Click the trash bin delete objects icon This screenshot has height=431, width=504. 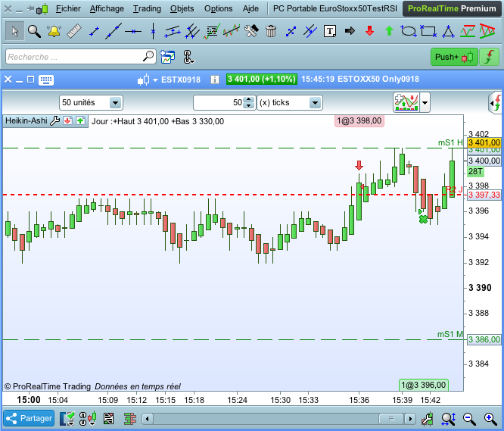click(x=271, y=31)
